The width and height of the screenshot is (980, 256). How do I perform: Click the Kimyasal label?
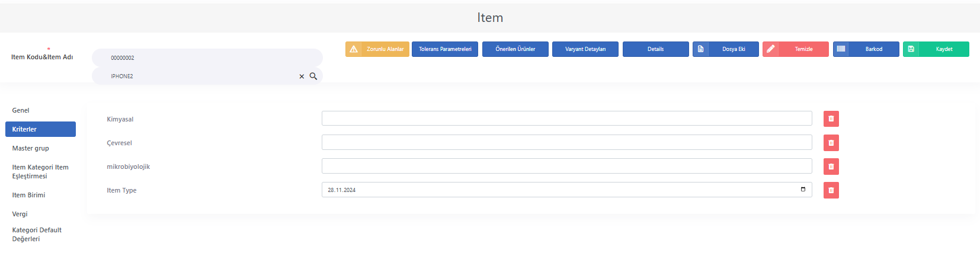tap(120, 119)
